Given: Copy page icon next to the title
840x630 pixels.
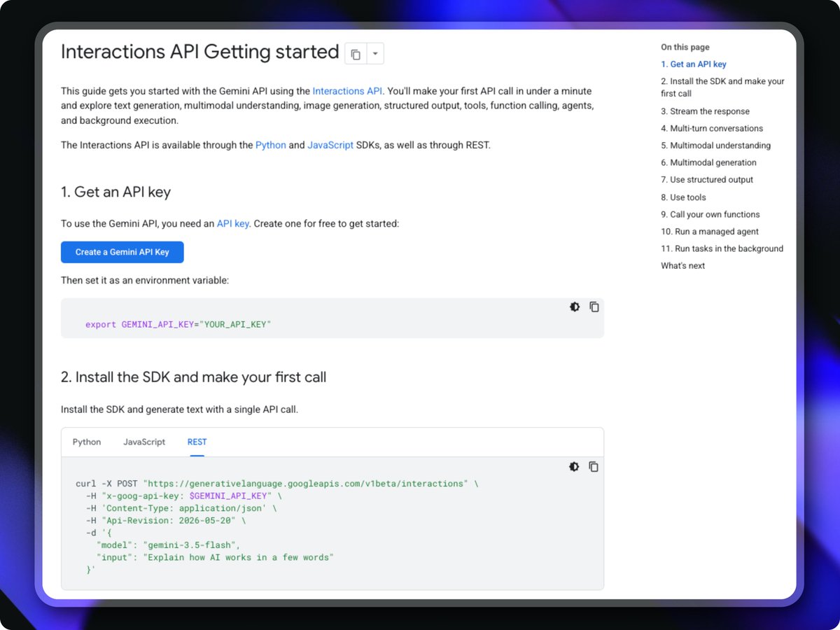Looking at the screenshot, I should (356, 54).
